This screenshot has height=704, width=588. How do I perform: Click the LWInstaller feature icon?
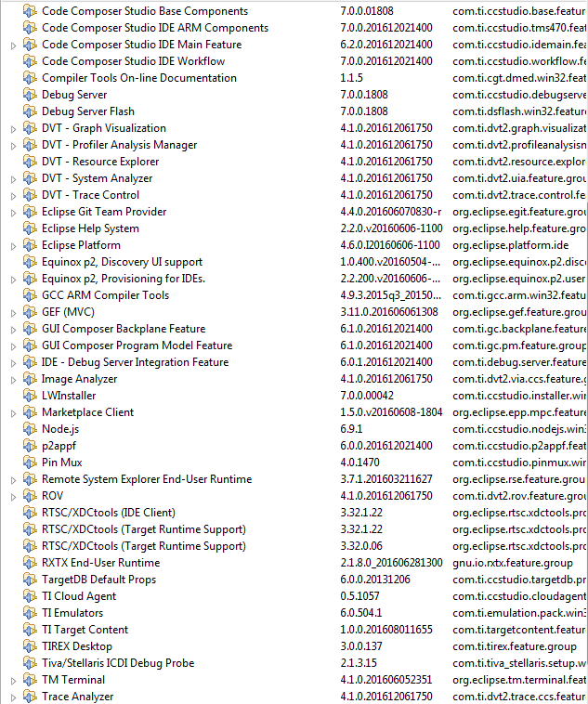point(30,396)
